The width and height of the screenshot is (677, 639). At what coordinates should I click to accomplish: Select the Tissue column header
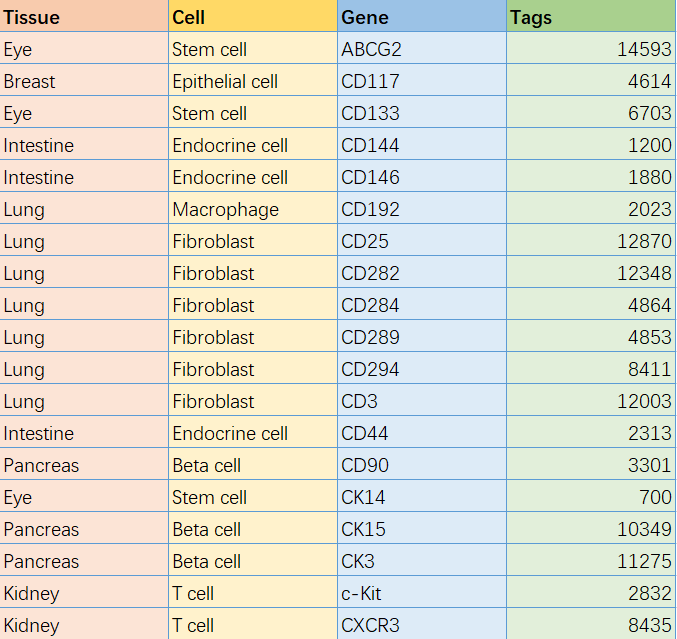(84, 16)
